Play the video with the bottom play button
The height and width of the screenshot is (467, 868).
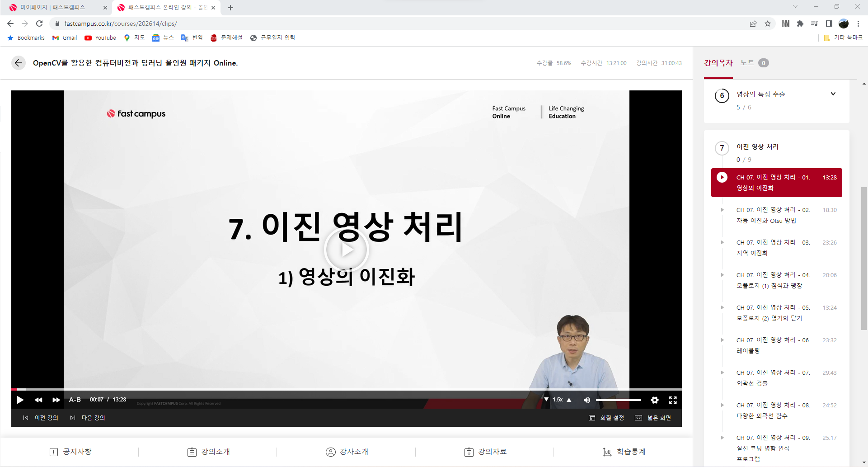[20, 400]
